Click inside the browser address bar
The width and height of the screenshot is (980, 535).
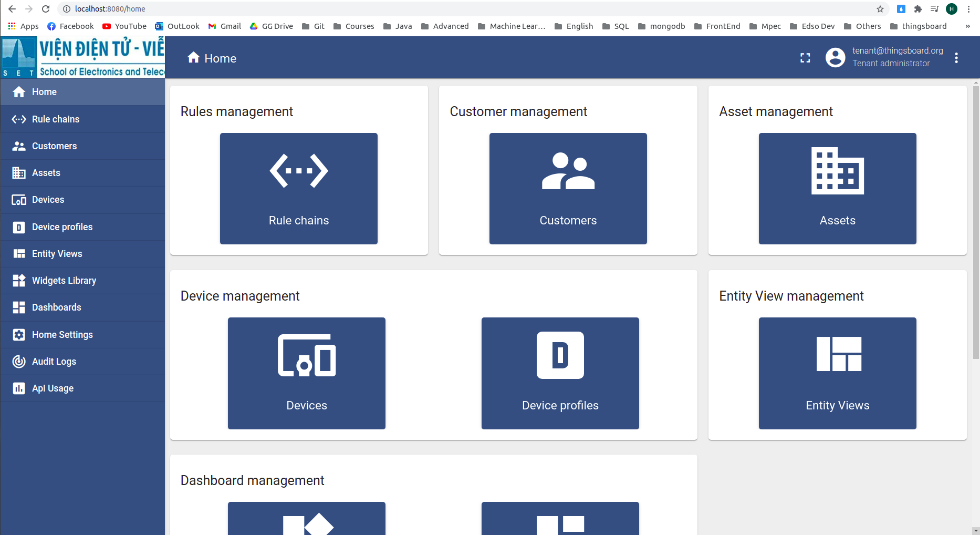[x=210, y=8]
